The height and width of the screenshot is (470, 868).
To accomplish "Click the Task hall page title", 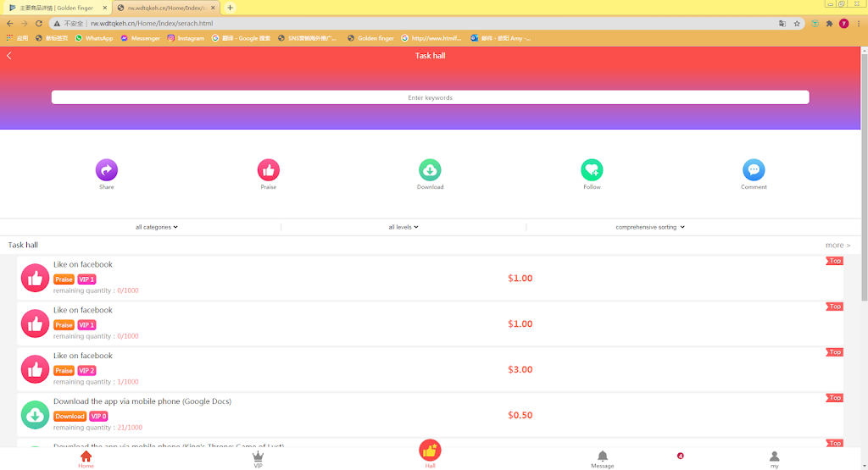I will [430, 55].
